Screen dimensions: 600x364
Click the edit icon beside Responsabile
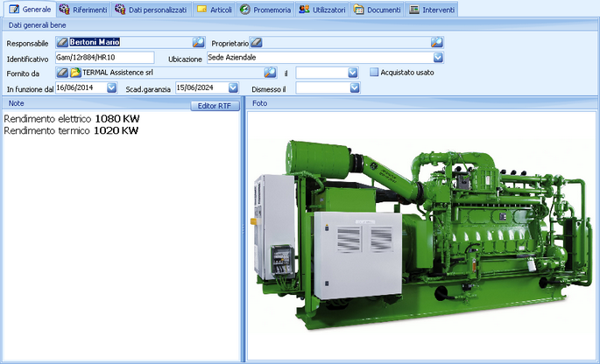point(62,42)
